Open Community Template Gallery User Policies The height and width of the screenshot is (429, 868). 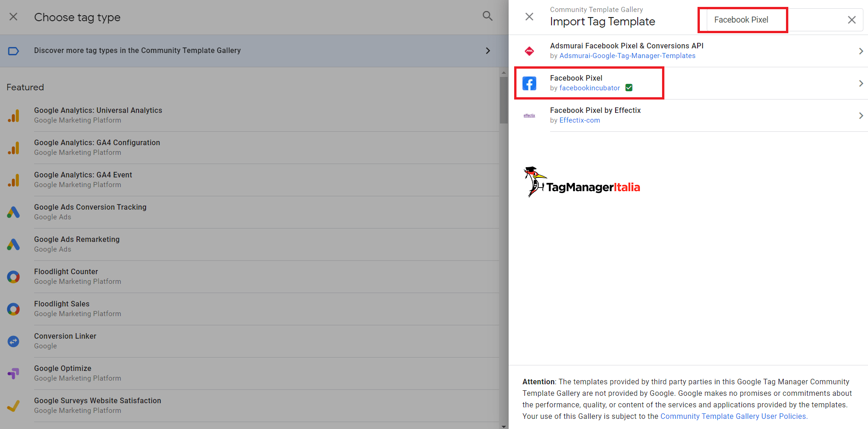point(734,416)
